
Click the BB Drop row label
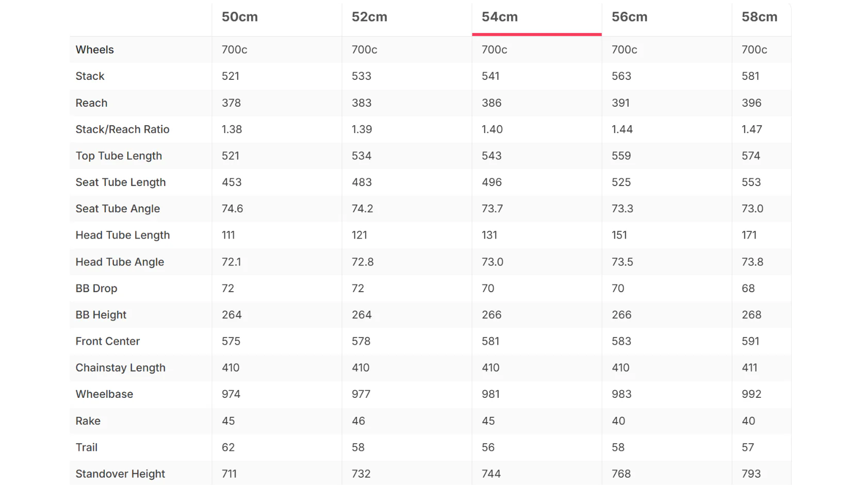pyautogui.click(x=96, y=288)
